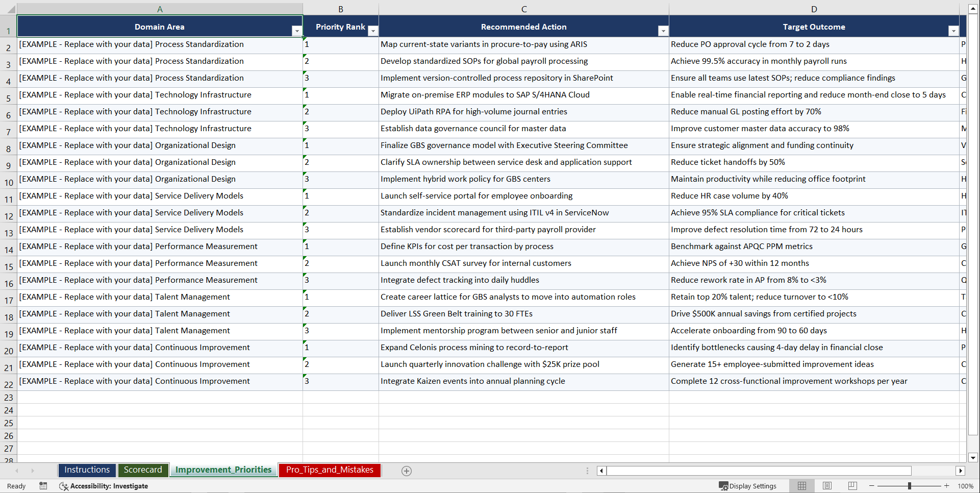Switch to Normal view in the status bar
Viewport: 980px width, 493px height.
pos(801,486)
